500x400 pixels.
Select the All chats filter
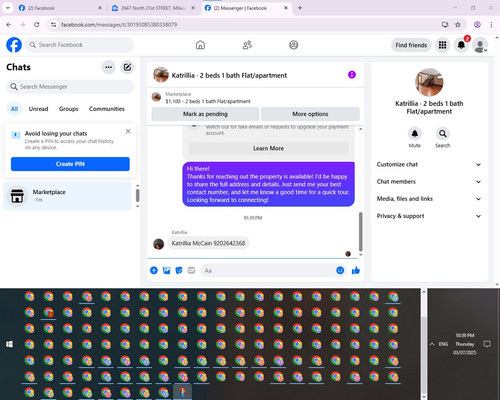14,109
